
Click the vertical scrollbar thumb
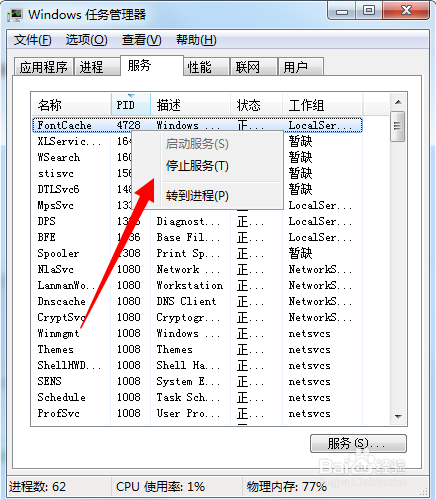[x=398, y=126]
